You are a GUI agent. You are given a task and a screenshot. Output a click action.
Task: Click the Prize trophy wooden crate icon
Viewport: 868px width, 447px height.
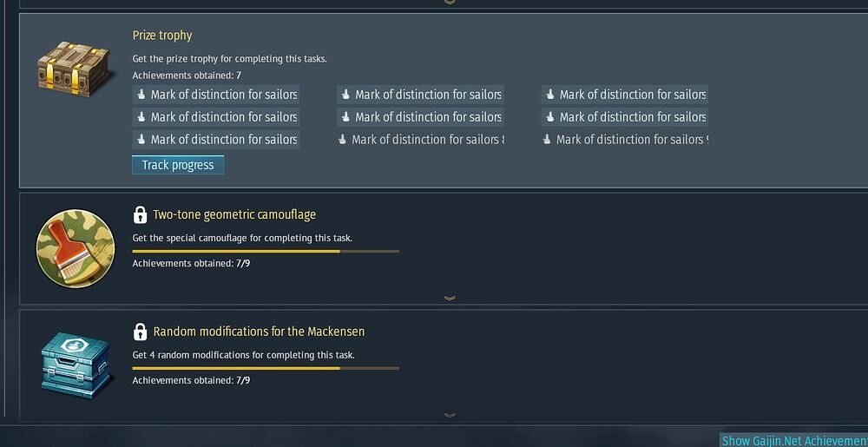click(76, 69)
